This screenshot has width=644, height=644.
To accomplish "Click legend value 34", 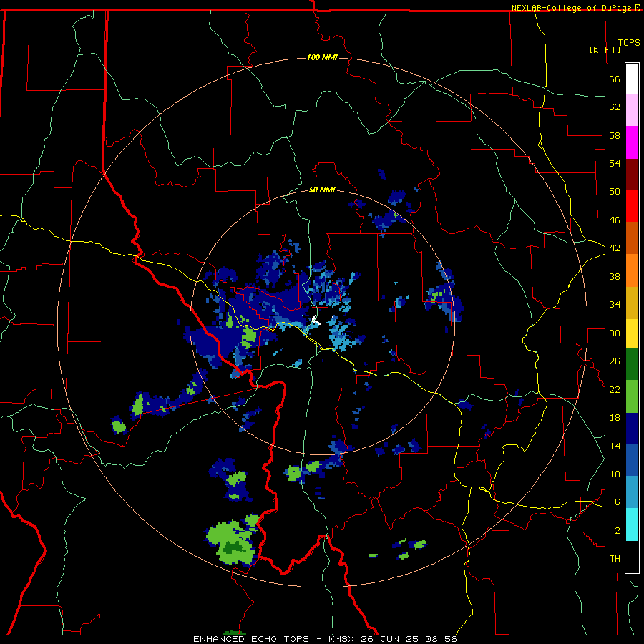I will click(615, 304).
